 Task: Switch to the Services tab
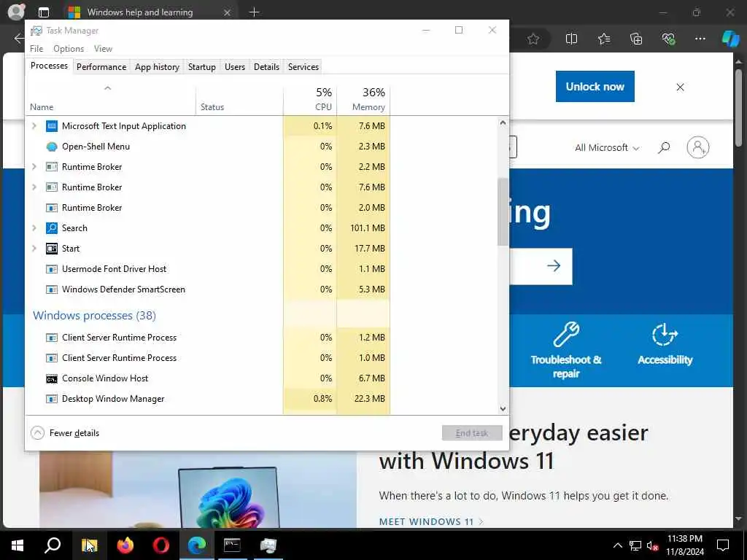pyautogui.click(x=303, y=67)
